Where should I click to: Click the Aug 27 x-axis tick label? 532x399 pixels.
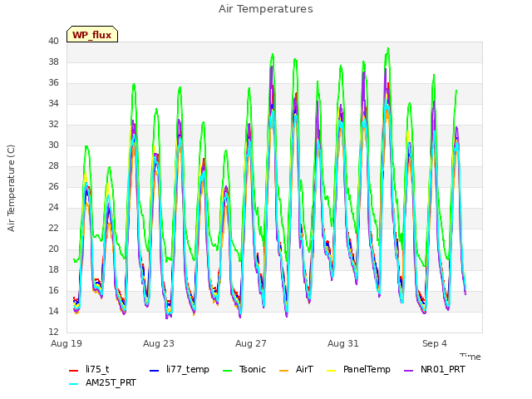(x=251, y=343)
